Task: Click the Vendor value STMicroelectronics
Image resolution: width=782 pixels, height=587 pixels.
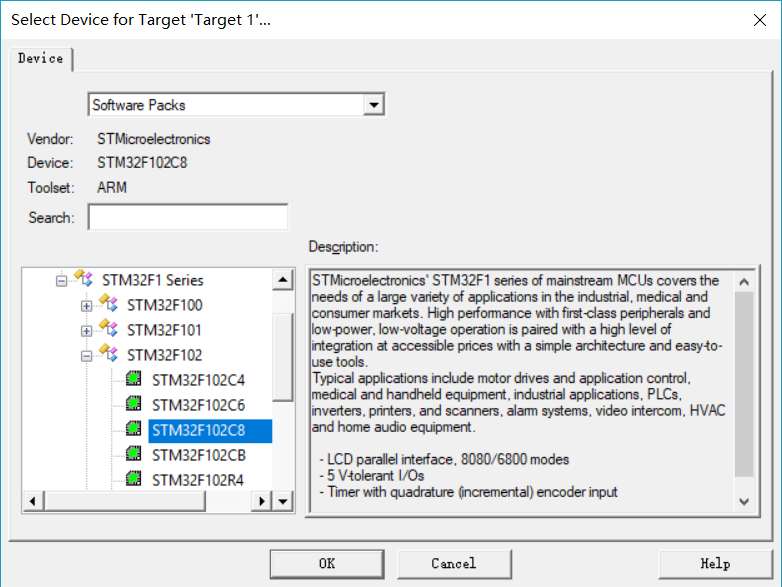Action: pyautogui.click(x=154, y=139)
